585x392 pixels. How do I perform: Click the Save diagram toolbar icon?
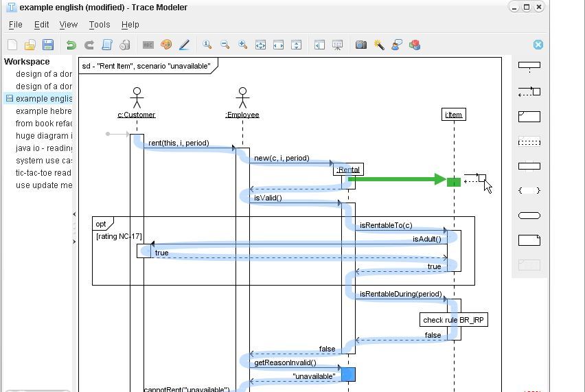[48, 45]
